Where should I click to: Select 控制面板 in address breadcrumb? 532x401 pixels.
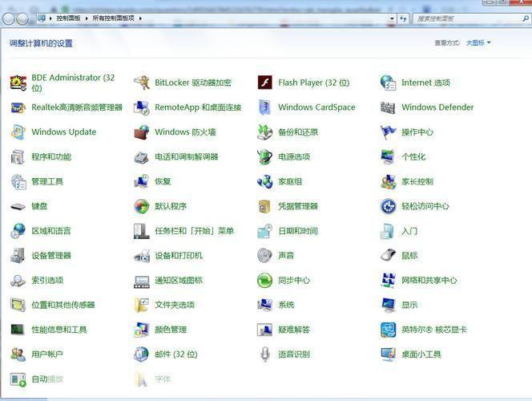click(x=68, y=18)
